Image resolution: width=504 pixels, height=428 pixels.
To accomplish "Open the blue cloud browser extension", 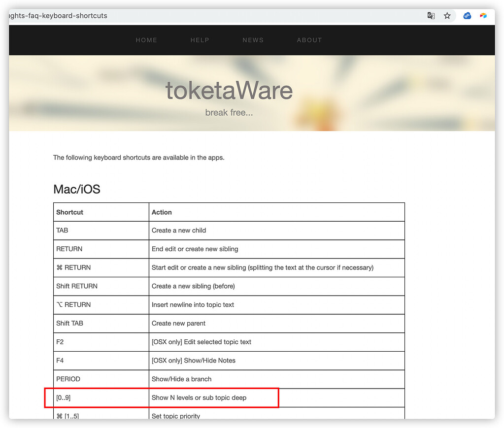I will click(467, 16).
